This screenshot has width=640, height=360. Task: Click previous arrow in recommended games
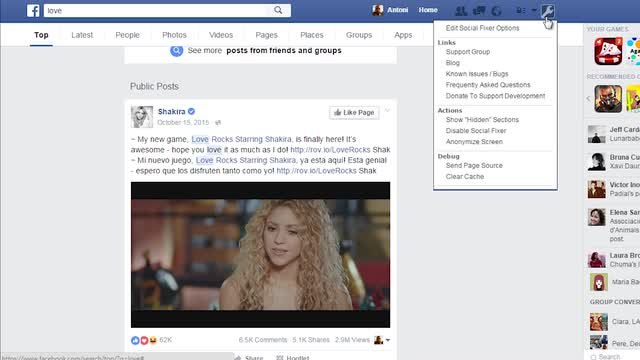coord(588,98)
